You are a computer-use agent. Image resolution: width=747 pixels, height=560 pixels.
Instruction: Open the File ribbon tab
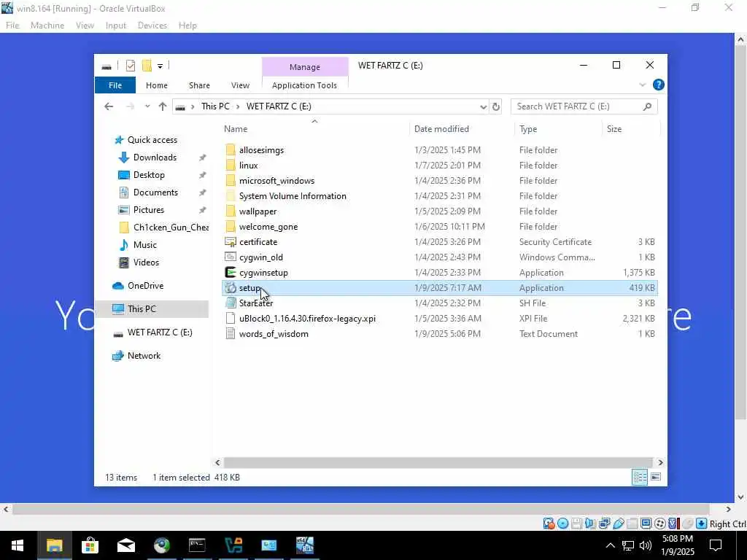(x=115, y=85)
